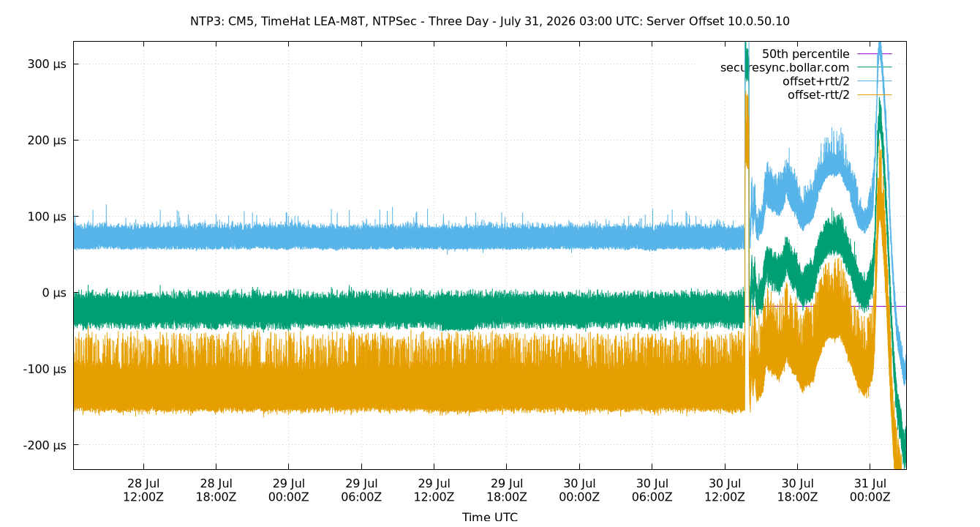Image resolution: width=980 pixels, height=527 pixels.
Task: Select the '50th percentile' legend label
Action: [805, 54]
